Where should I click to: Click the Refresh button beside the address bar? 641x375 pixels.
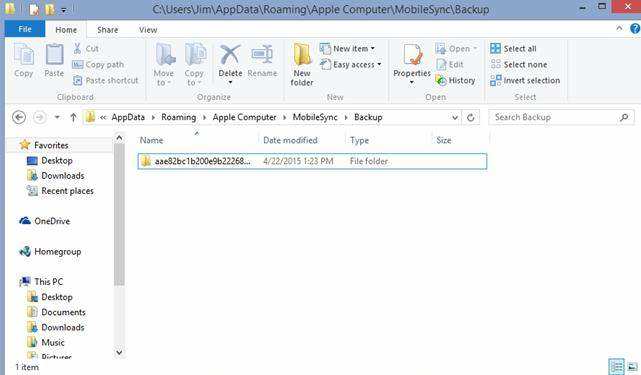(471, 117)
